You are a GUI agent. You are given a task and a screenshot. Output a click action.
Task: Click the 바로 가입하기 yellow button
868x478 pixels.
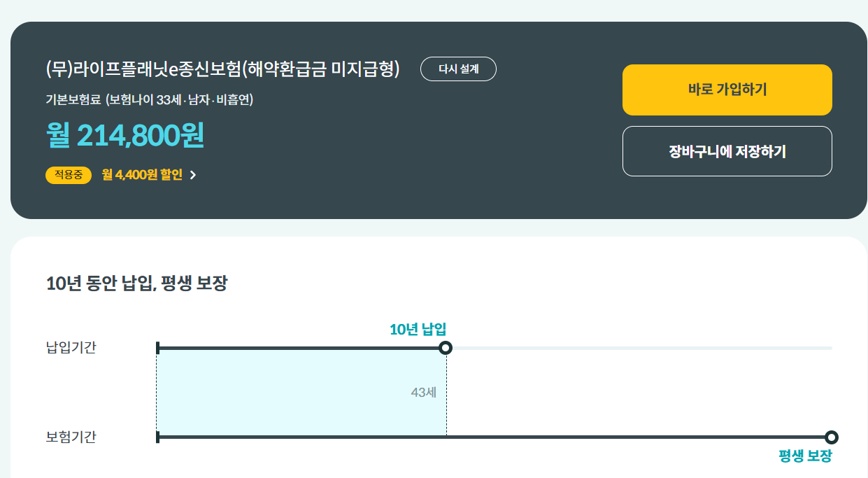[x=727, y=90]
